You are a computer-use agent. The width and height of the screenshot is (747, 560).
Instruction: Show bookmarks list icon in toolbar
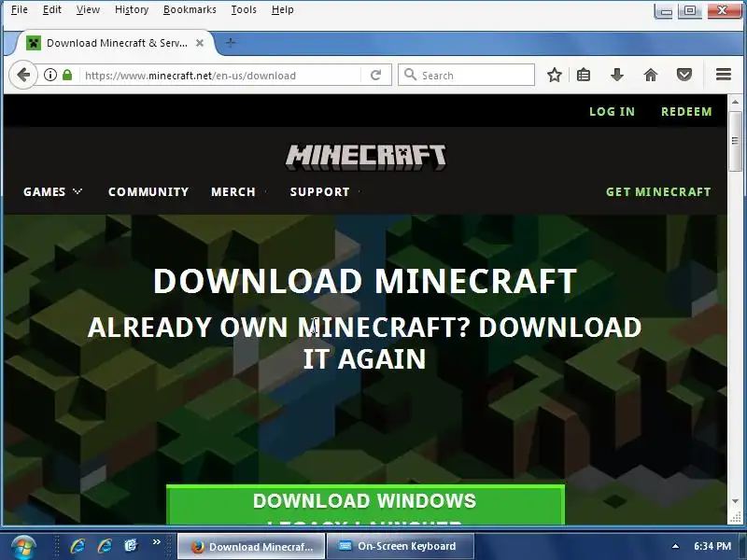click(584, 75)
